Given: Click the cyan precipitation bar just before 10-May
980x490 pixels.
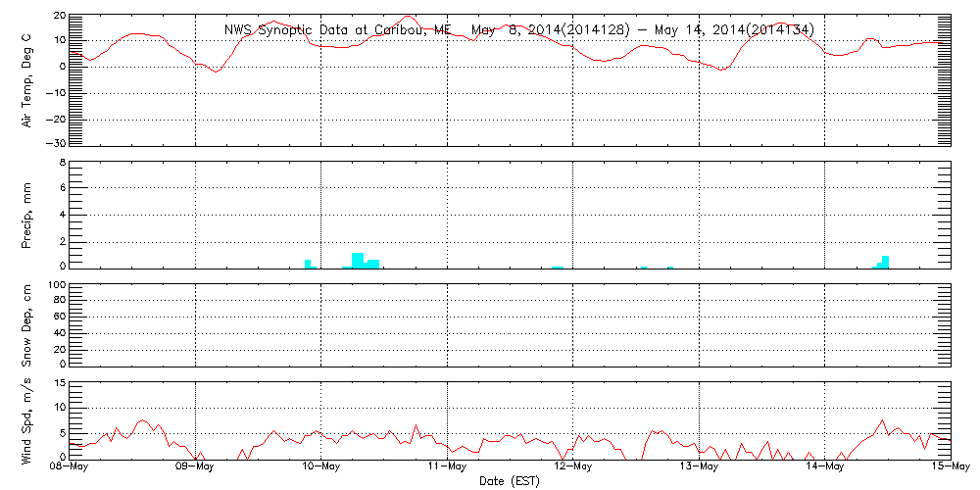Looking at the screenshot, I should point(308,264).
